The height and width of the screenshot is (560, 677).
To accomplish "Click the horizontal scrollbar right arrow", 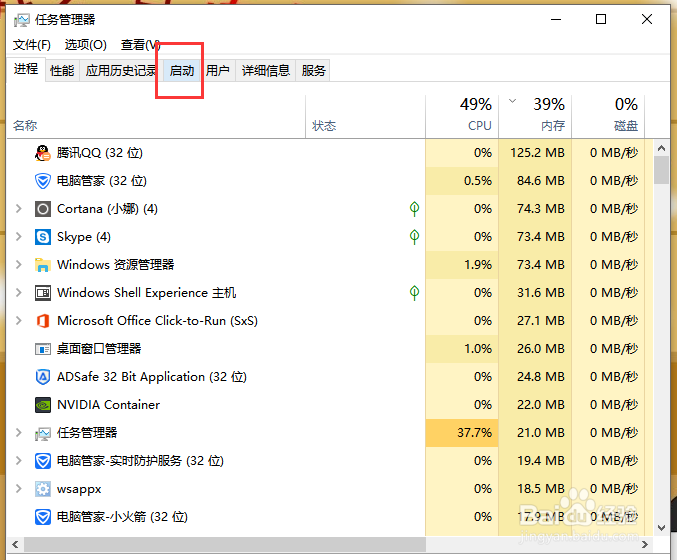I will [x=645, y=544].
